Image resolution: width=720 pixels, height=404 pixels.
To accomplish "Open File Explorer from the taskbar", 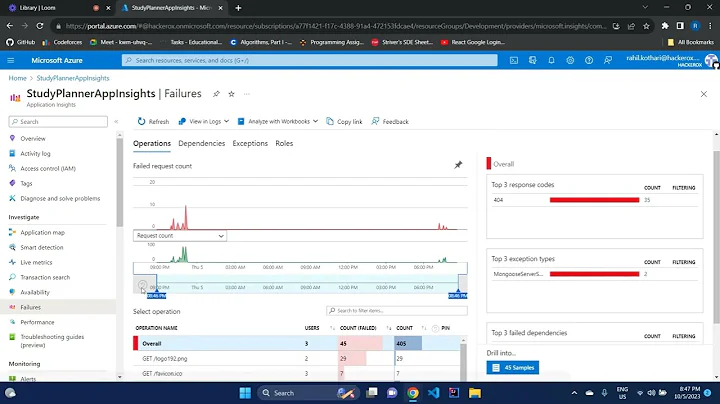I will tap(475, 393).
